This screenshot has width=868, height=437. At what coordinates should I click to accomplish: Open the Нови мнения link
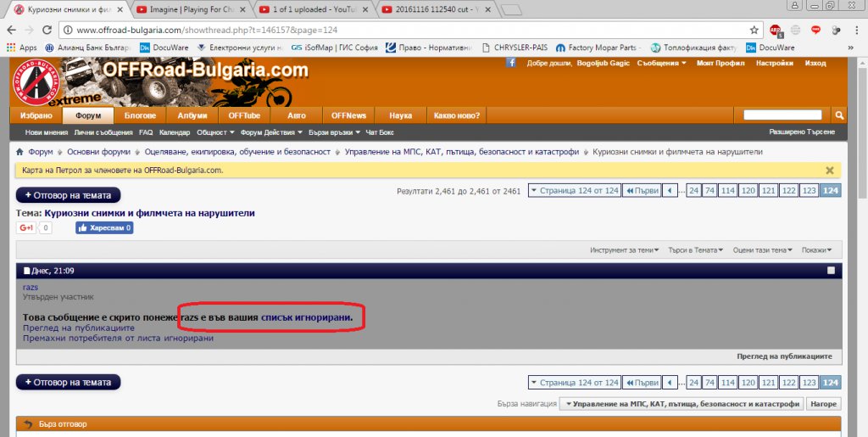click(x=47, y=132)
